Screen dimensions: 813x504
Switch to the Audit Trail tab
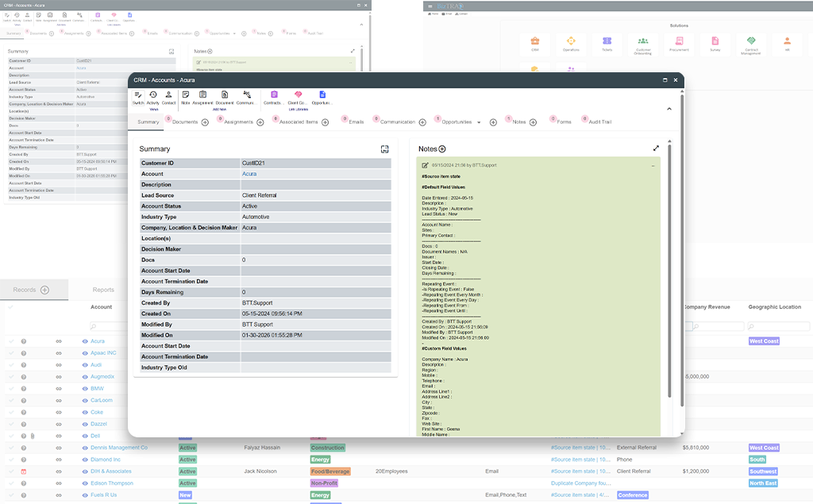coord(600,122)
